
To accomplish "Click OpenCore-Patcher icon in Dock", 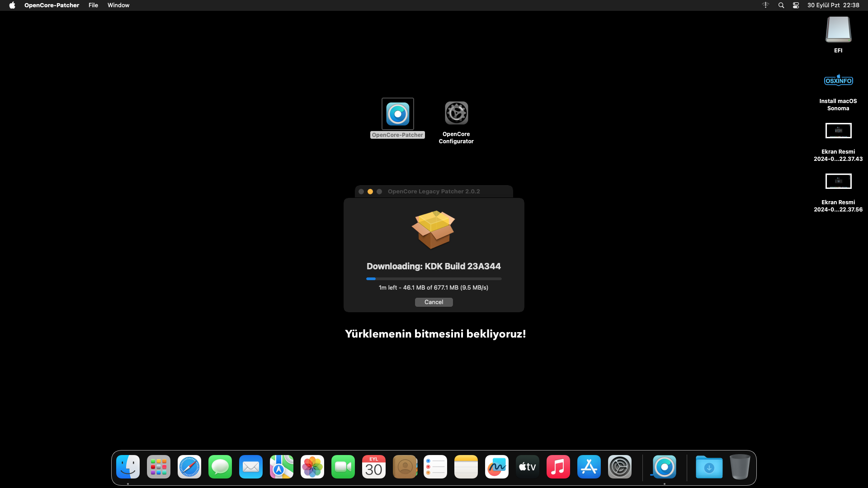I will coord(664,467).
